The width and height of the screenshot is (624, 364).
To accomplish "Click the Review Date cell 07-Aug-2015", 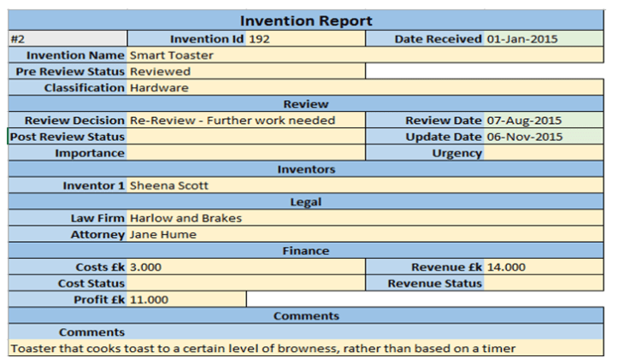I will 544,120.
